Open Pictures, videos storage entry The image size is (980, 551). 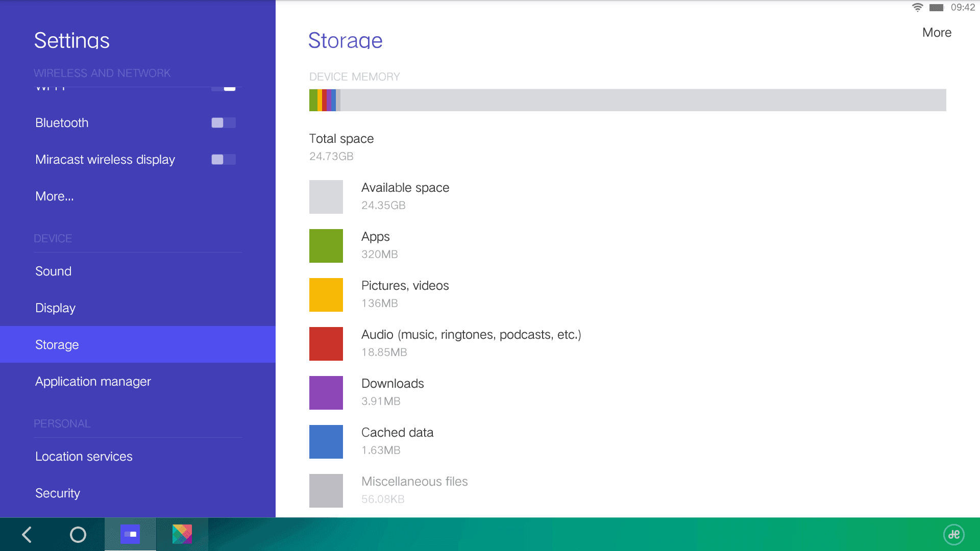tap(628, 295)
